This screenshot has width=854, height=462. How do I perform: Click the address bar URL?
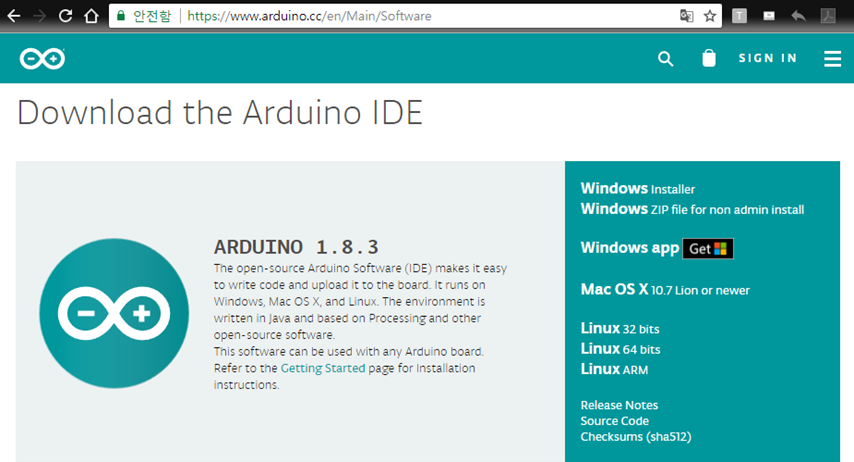[x=309, y=16]
